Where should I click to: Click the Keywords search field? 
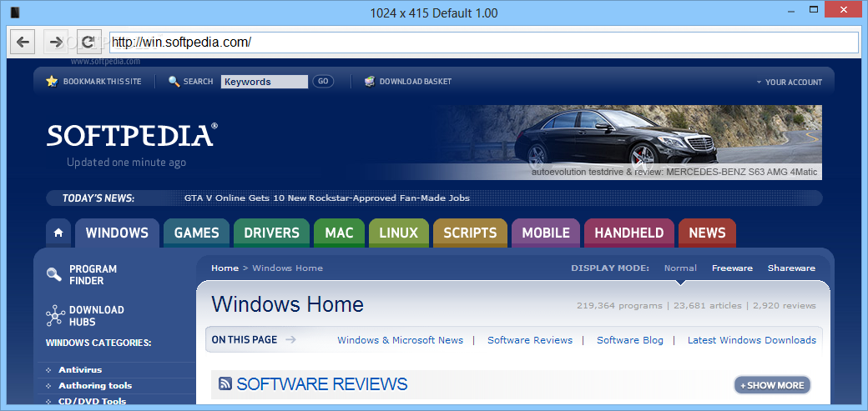click(x=264, y=82)
